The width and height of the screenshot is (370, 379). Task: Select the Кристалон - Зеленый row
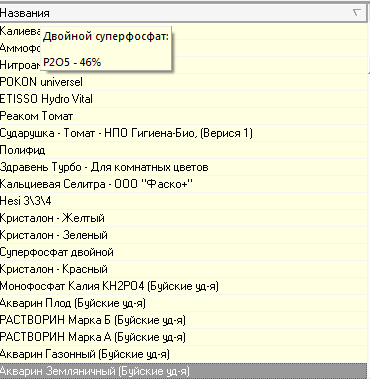183,235
